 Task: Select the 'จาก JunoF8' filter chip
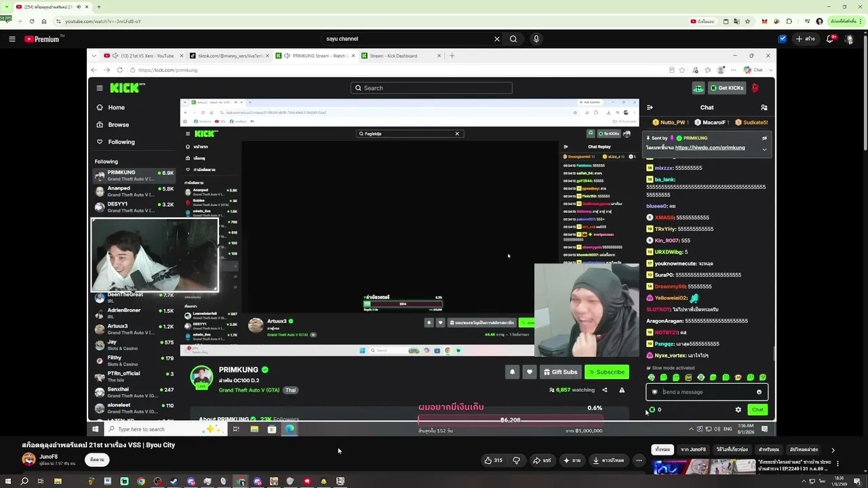(693, 449)
